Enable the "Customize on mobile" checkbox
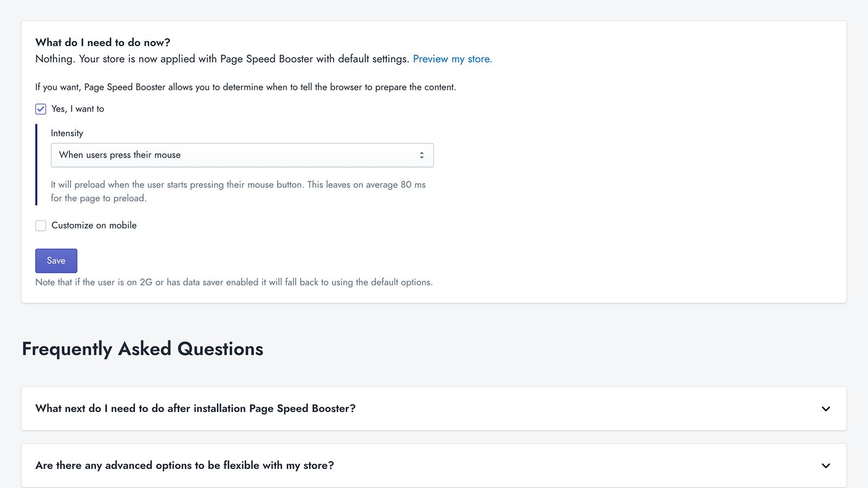 (x=41, y=226)
